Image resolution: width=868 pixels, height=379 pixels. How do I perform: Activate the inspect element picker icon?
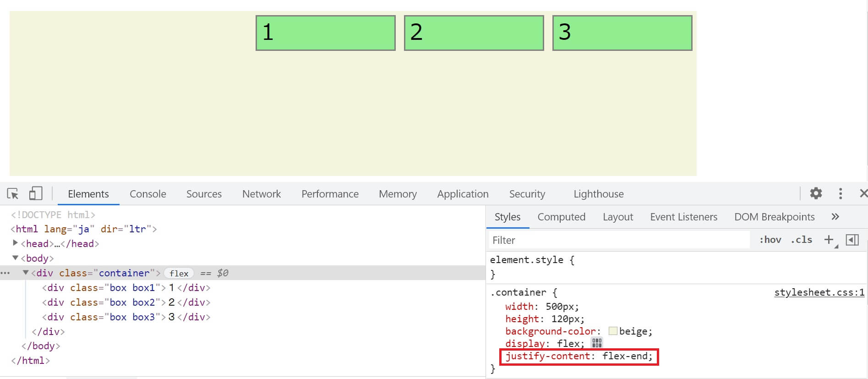point(13,194)
